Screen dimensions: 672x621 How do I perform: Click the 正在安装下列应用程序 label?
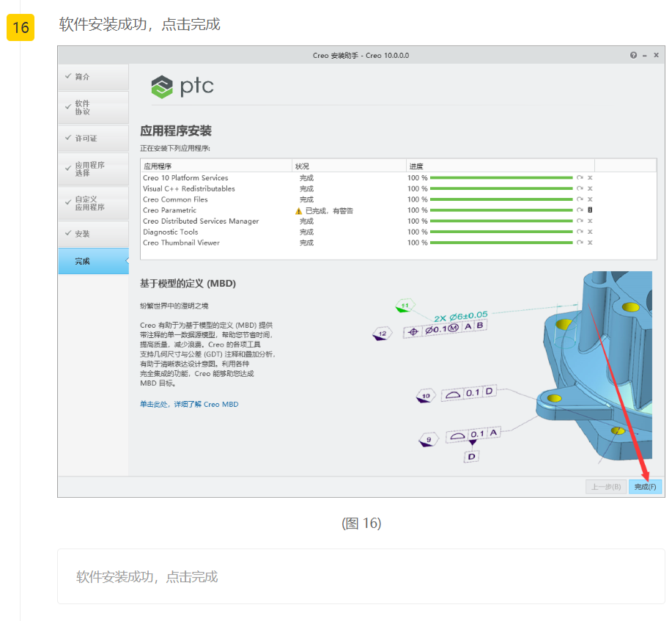pyautogui.click(x=175, y=148)
